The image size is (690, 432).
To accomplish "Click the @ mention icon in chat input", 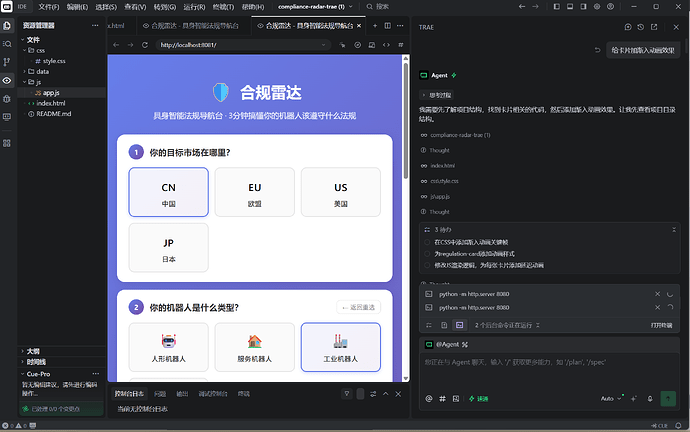I will [x=429, y=399].
